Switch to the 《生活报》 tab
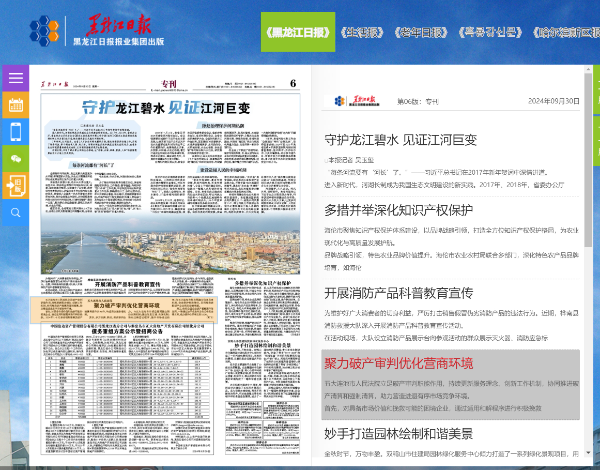The height and width of the screenshot is (470, 600). (x=362, y=33)
